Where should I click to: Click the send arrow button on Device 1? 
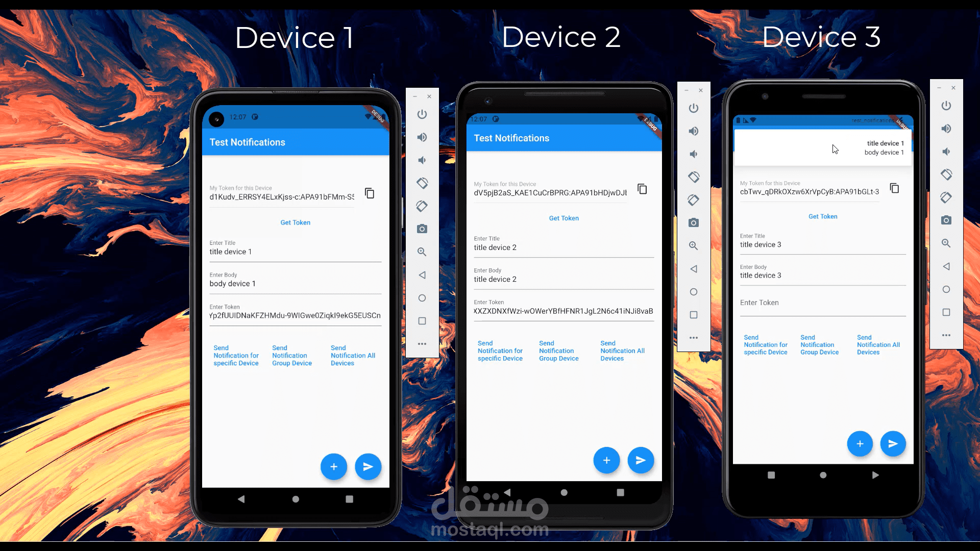click(367, 466)
